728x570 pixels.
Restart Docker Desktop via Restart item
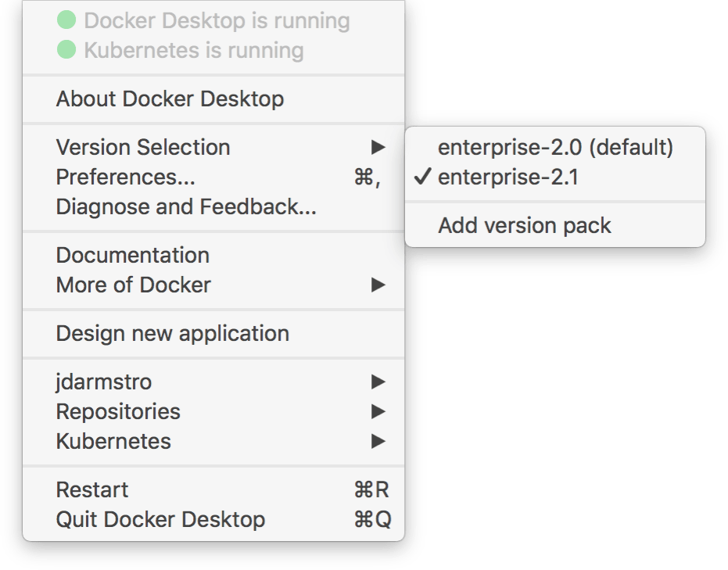pos(213,489)
